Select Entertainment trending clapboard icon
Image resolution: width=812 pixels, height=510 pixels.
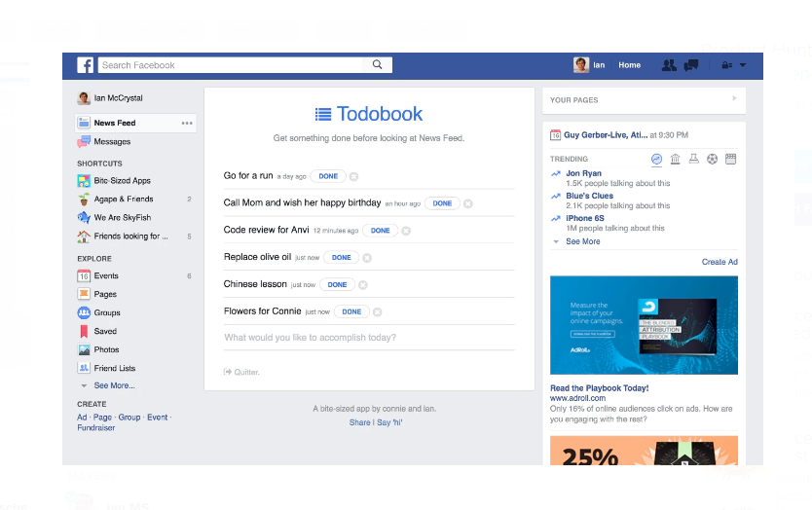click(x=730, y=159)
